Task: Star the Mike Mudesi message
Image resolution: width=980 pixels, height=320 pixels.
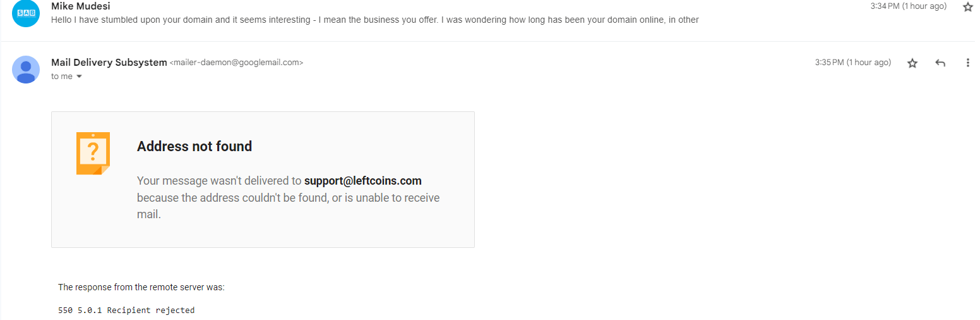Action: (967, 7)
